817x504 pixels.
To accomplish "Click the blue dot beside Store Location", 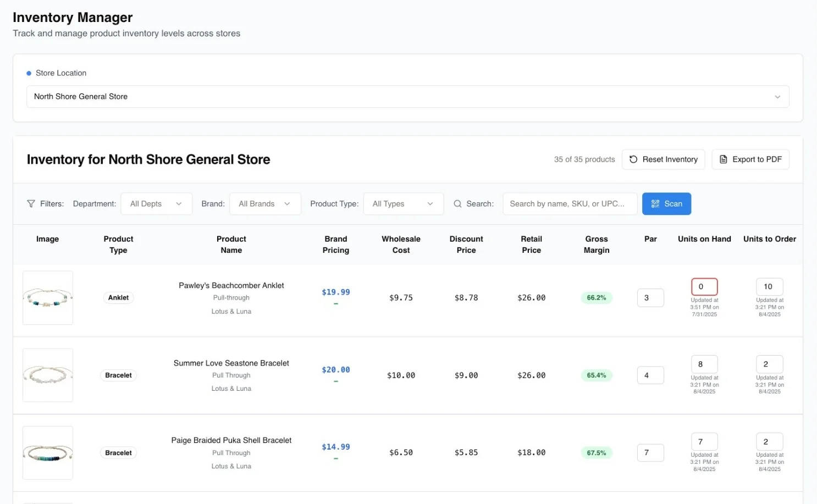I will pyautogui.click(x=29, y=73).
